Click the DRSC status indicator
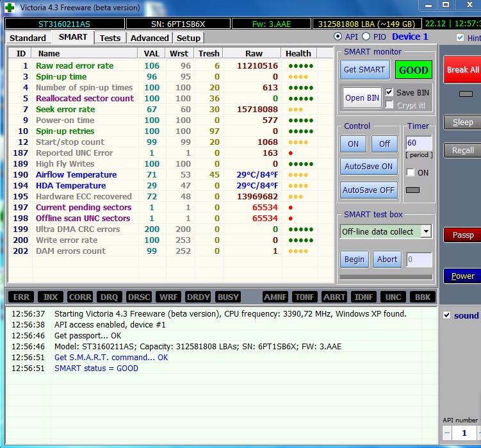This screenshot has width=481, height=448. coord(139,297)
